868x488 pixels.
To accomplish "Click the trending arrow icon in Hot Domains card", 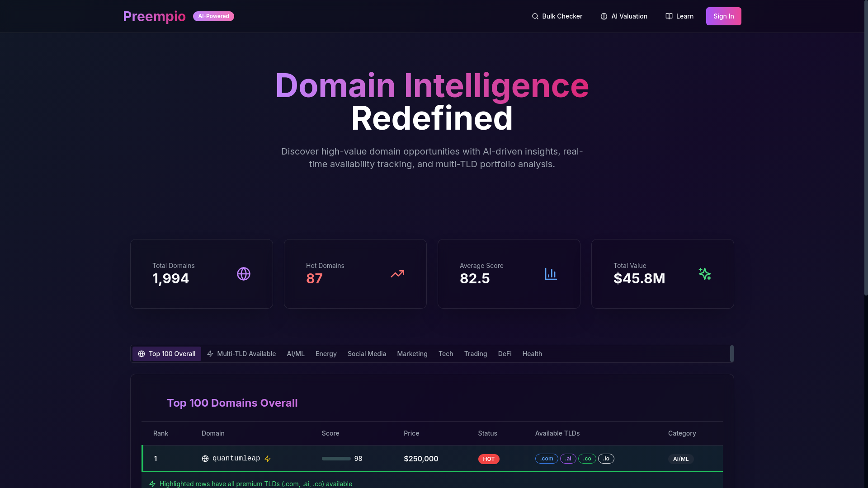I will coord(397,274).
